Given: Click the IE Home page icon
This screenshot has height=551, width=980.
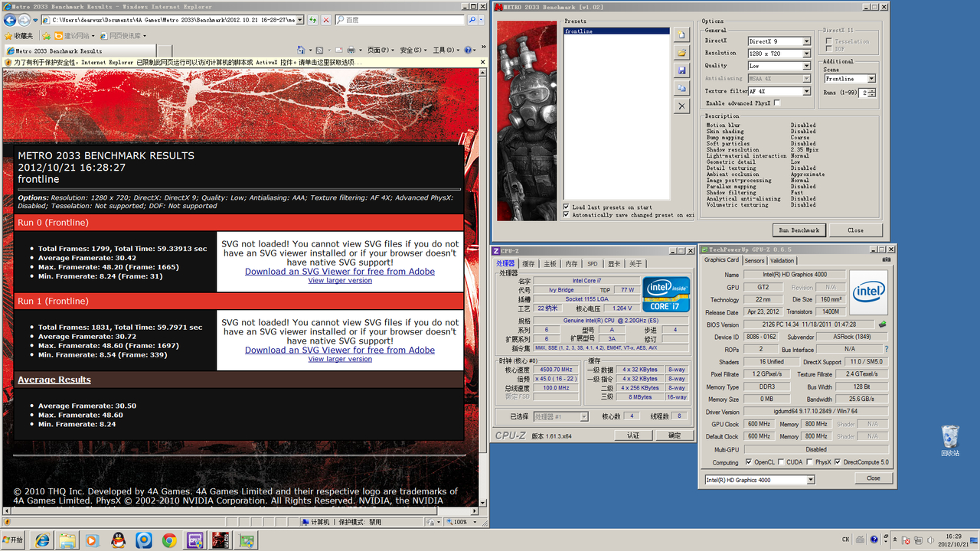Looking at the screenshot, I should pyautogui.click(x=302, y=51).
